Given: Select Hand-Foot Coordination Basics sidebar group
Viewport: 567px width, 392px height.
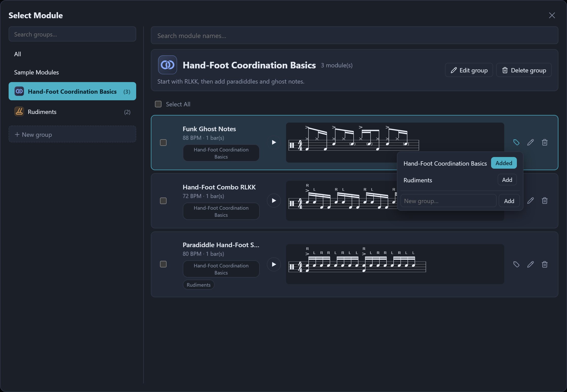Looking at the screenshot, I should 72,91.
